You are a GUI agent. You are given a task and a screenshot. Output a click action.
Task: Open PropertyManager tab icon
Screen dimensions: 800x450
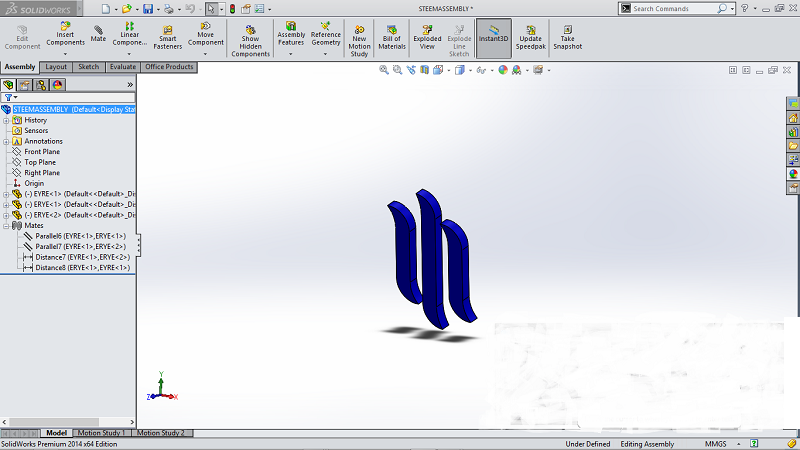coord(24,85)
